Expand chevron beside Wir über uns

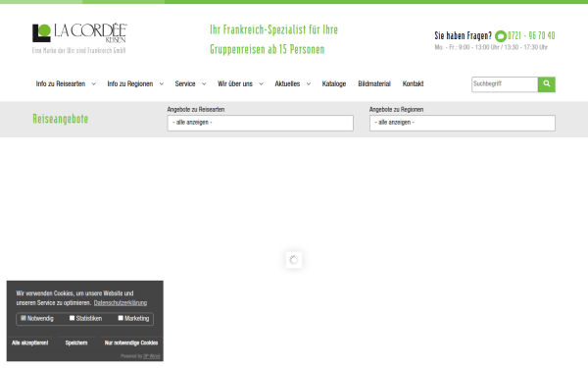[x=262, y=83]
